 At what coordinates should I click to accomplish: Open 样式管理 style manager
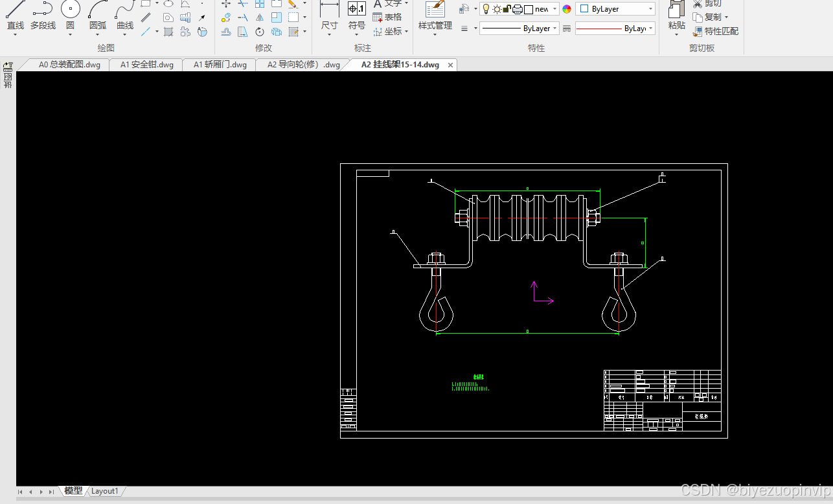click(435, 16)
